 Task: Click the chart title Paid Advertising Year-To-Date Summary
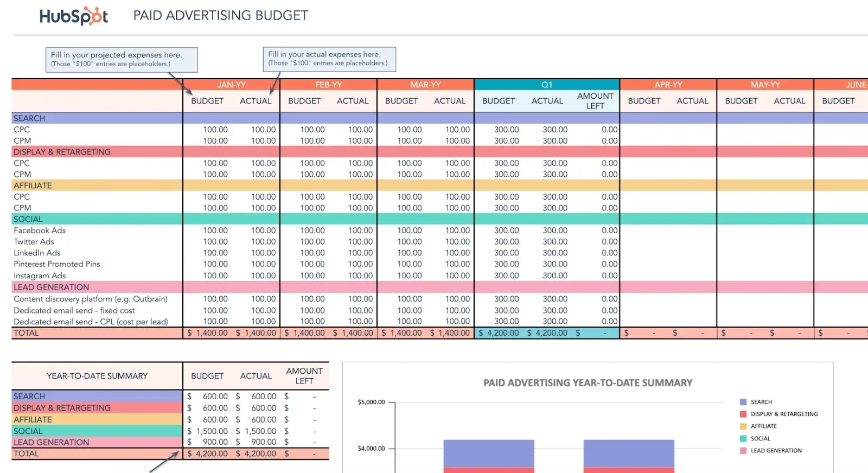click(588, 383)
